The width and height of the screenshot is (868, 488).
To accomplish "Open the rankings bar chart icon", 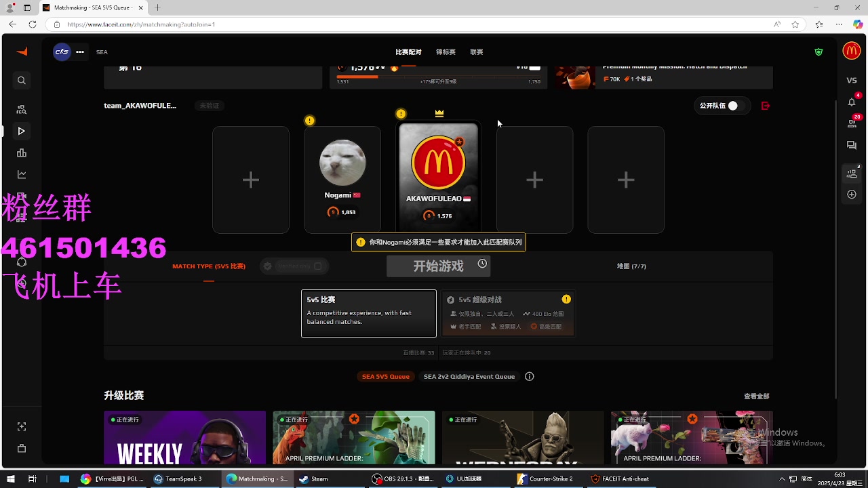I will [x=22, y=153].
